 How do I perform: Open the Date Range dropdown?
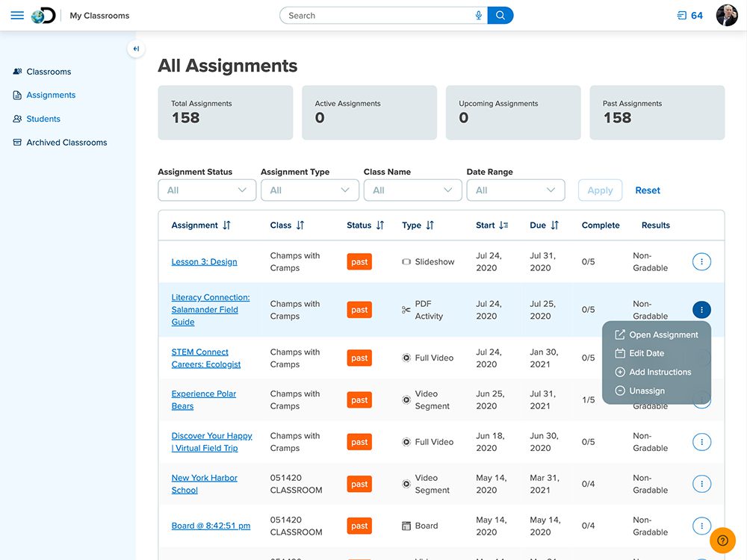coord(515,190)
